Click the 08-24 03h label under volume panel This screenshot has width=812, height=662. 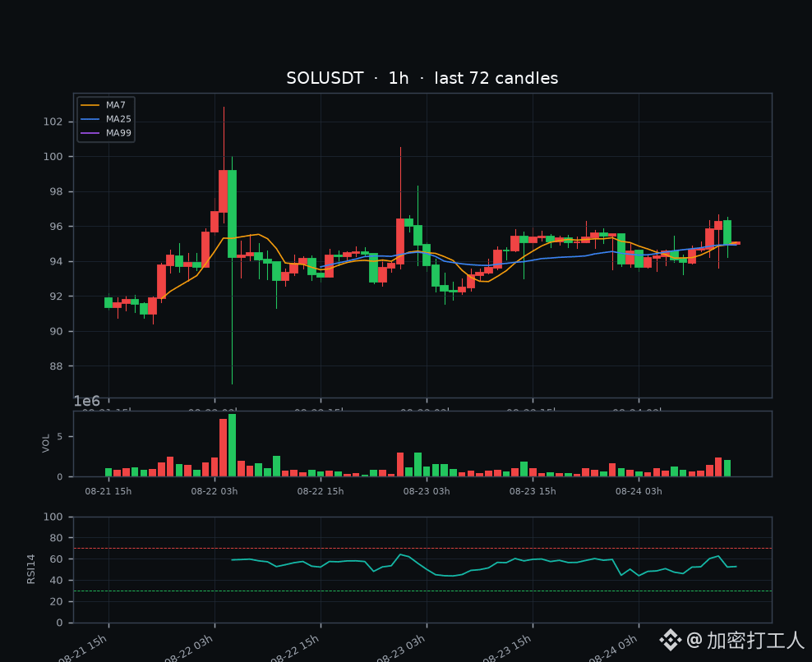coord(639,491)
